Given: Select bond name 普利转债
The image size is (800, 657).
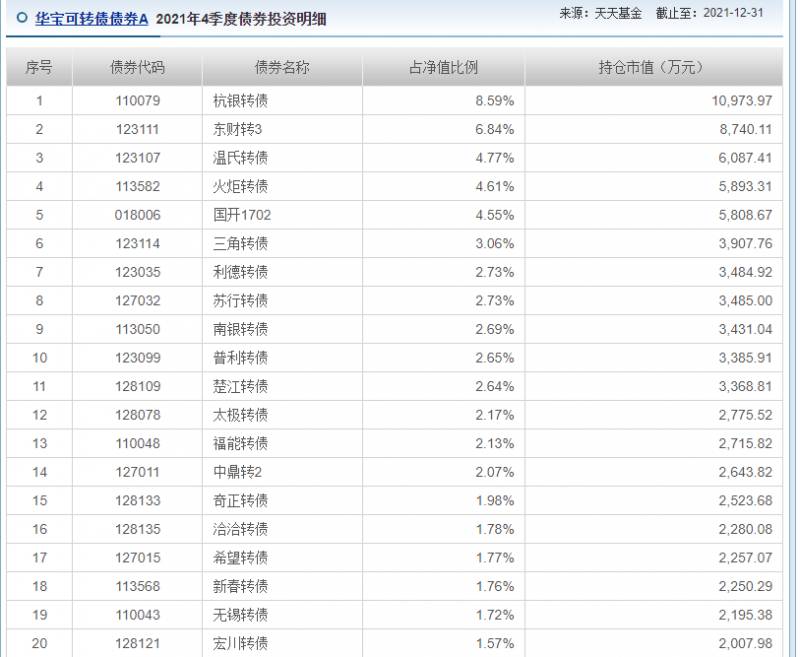Looking at the screenshot, I should tap(240, 358).
